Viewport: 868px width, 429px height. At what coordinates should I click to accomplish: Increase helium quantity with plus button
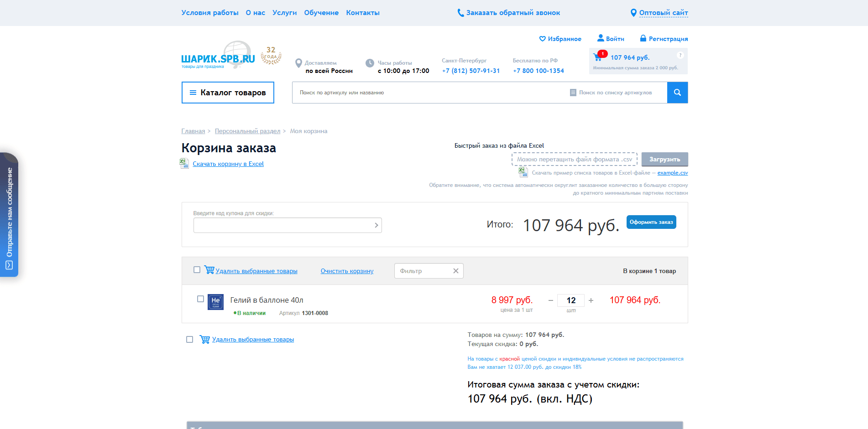pyautogui.click(x=591, y=300)
